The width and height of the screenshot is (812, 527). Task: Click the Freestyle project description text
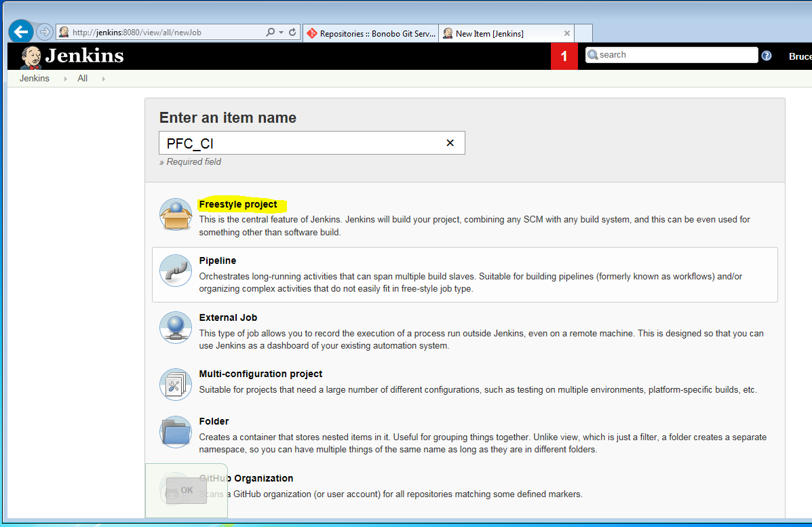click(474, 226)
